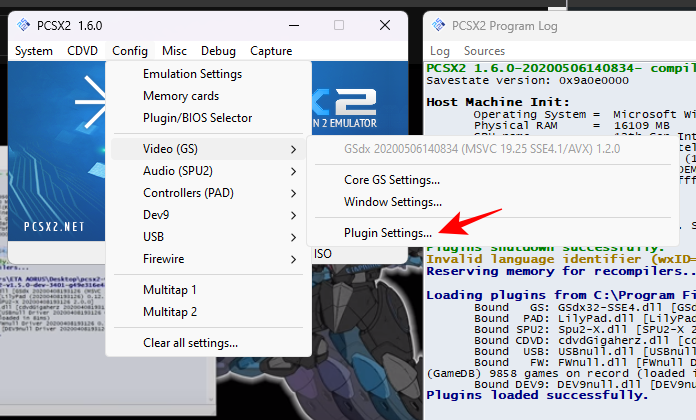Screen dimensions: 696x420
Task: Click 'Savestate version: 0x9a0e0000' log line
Action: pyautogui.click(x=527, y=80)
